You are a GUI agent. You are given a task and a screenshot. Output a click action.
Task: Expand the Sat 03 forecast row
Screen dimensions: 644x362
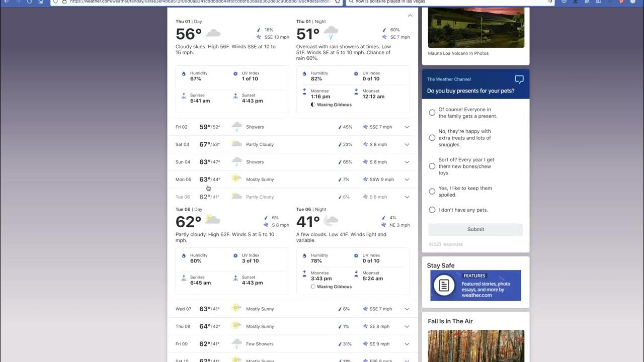(x=407, y=145)
